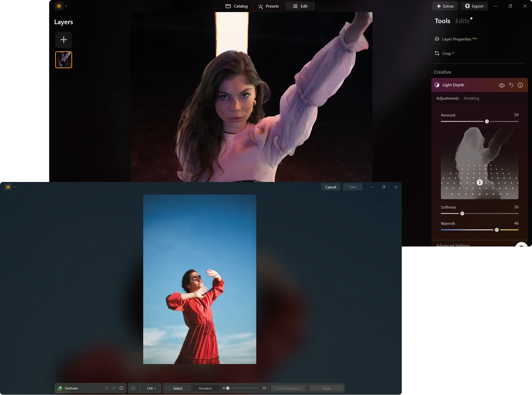Click the sun logo in GenErase window

[8, 187]
